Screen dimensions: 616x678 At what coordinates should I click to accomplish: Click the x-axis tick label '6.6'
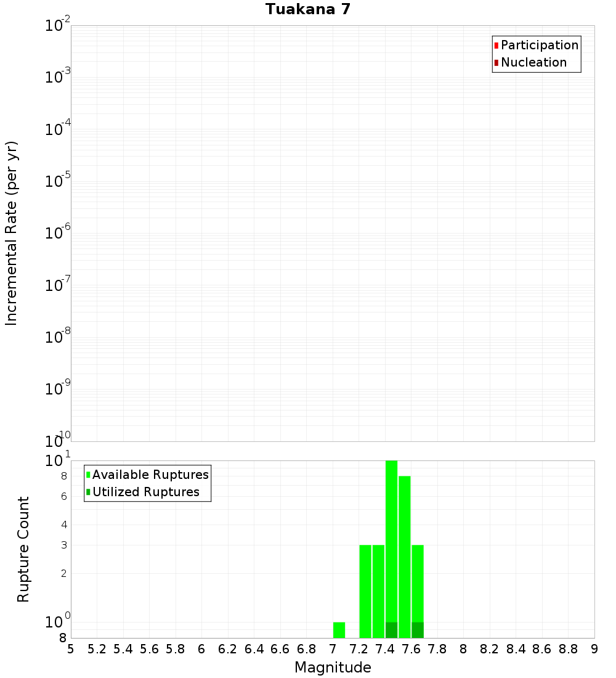tap(280, 650)
